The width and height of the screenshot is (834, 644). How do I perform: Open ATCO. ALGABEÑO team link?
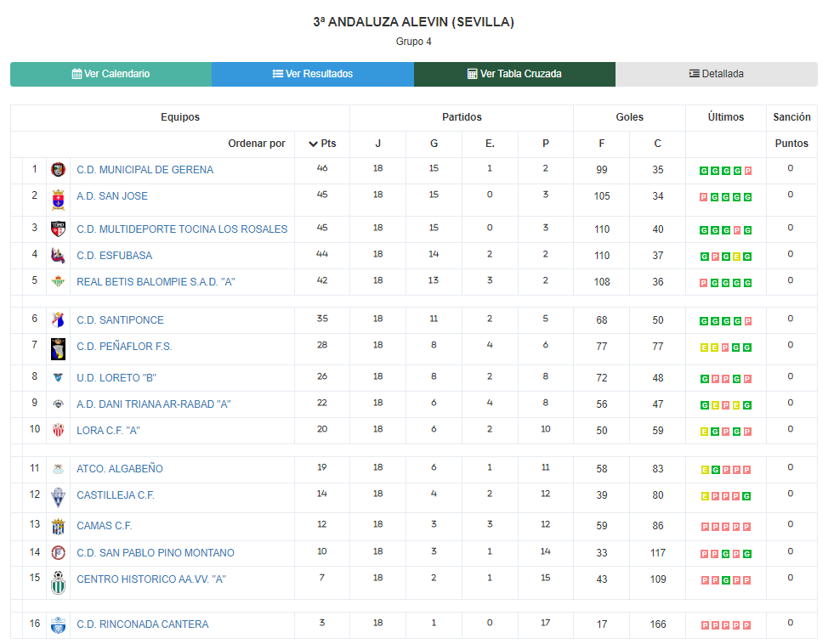120,469
